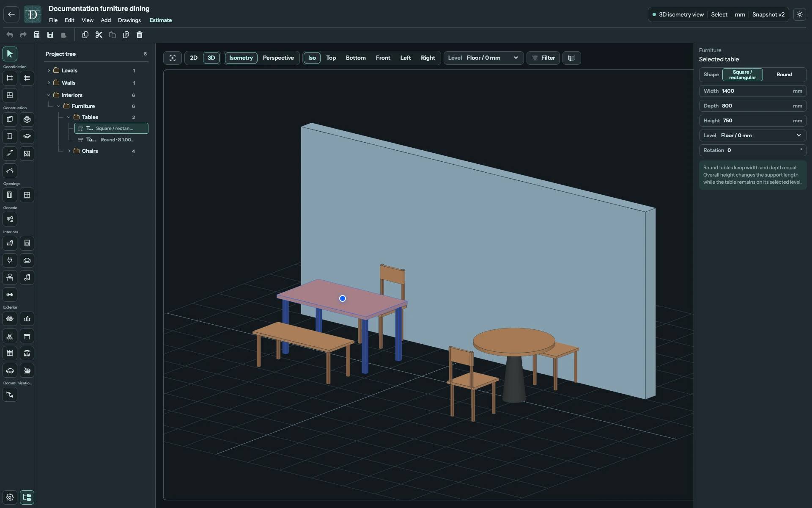This screenshot has height=508, width=812.
Task: Select the pipe routing tool under Communications
Action: coord(10,395)
